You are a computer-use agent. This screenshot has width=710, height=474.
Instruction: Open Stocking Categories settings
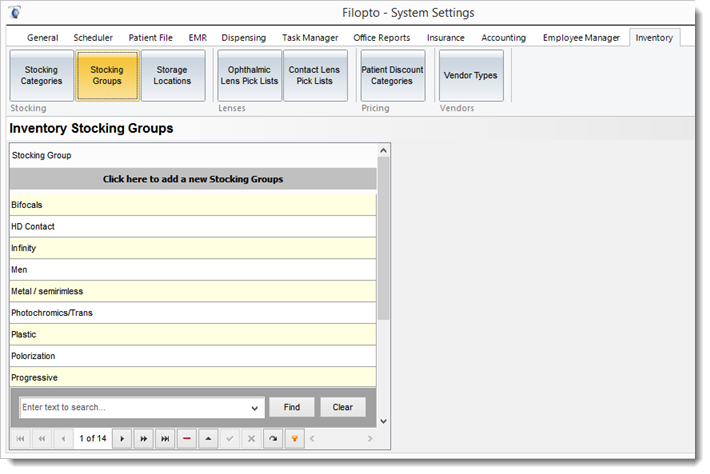[42, 76]
